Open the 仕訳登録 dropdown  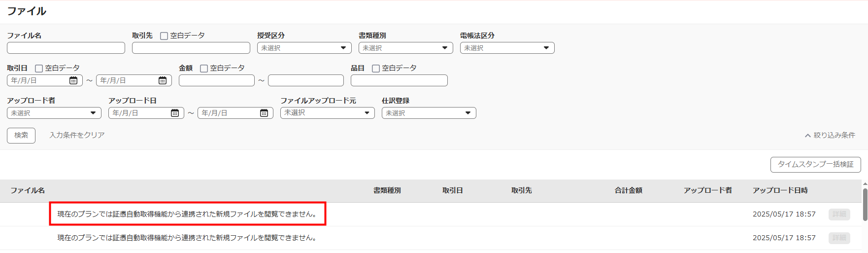[x=429, y=113]
